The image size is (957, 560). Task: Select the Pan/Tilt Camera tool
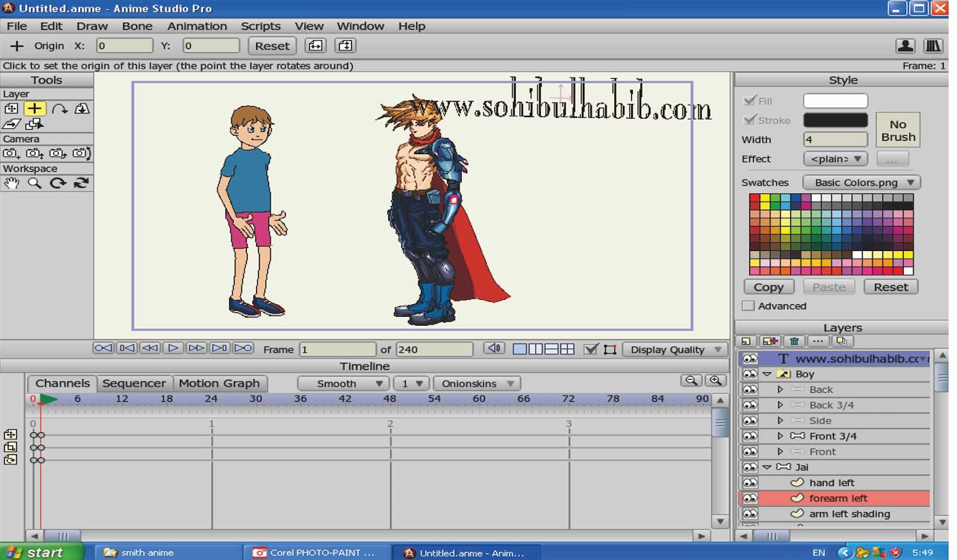pos(81,154)
